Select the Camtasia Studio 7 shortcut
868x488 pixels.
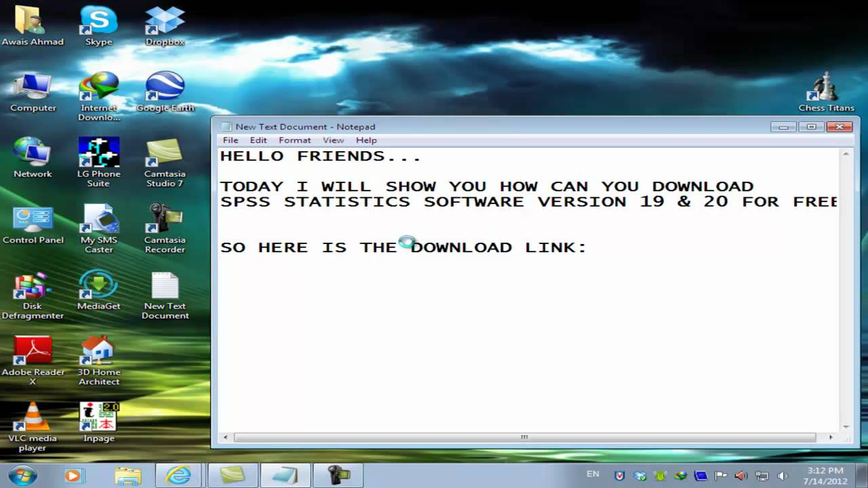(165, 163)
